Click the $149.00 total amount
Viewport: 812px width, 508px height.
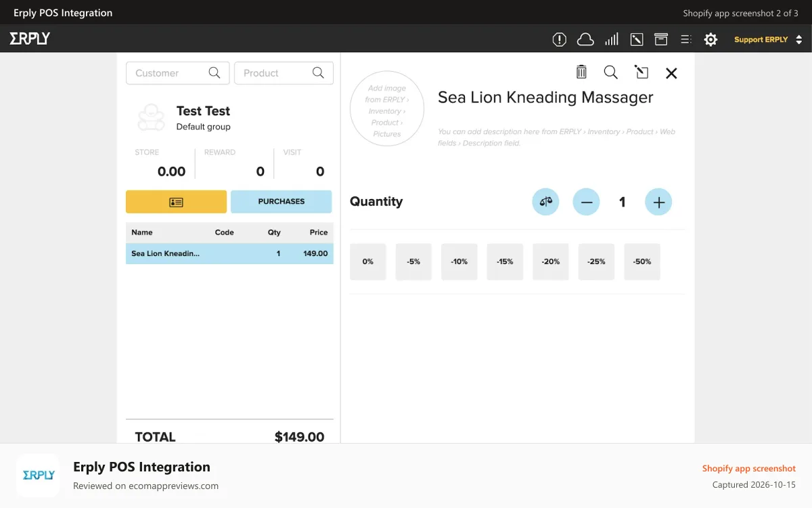coord(299,437)
